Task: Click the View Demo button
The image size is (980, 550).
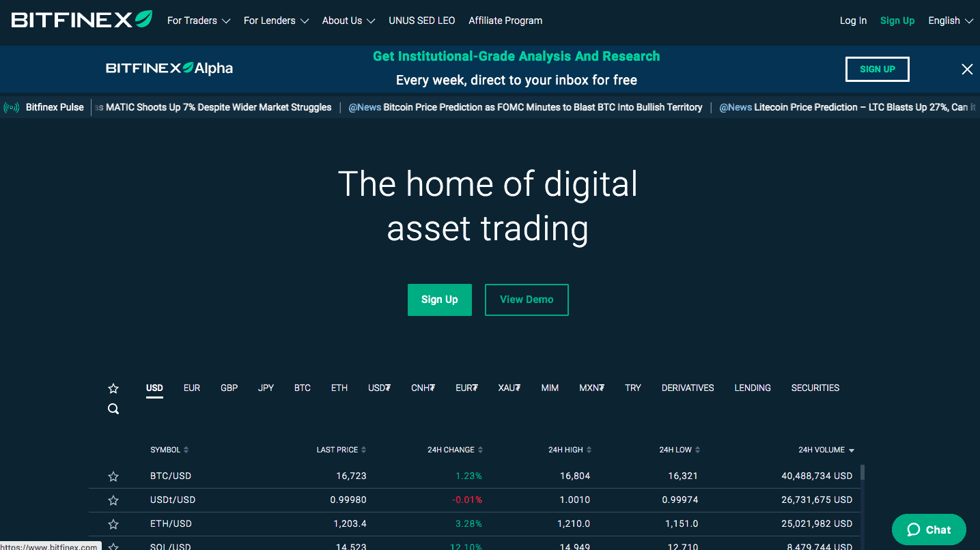Action: (x=527, y=300)
